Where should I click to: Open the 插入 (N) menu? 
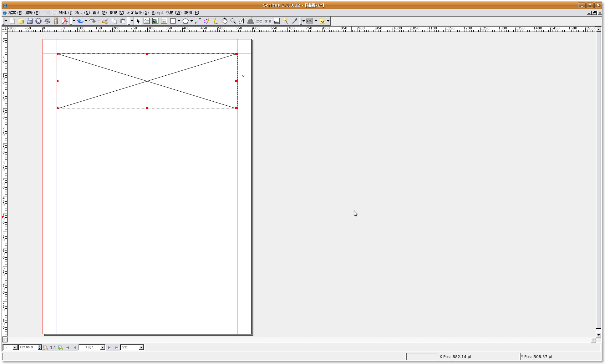82,13
